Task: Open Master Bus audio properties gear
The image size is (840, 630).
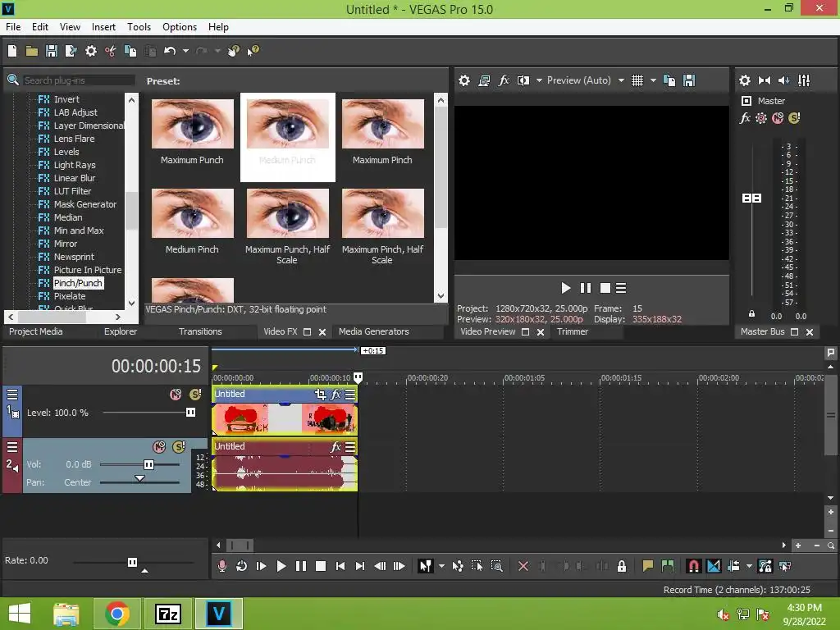Action: (x=745, y=80)
